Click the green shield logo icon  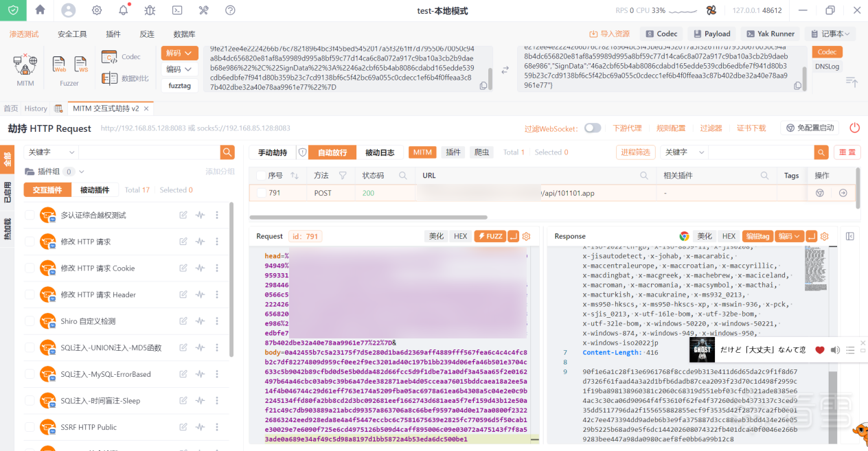click(x=14, y=10)
